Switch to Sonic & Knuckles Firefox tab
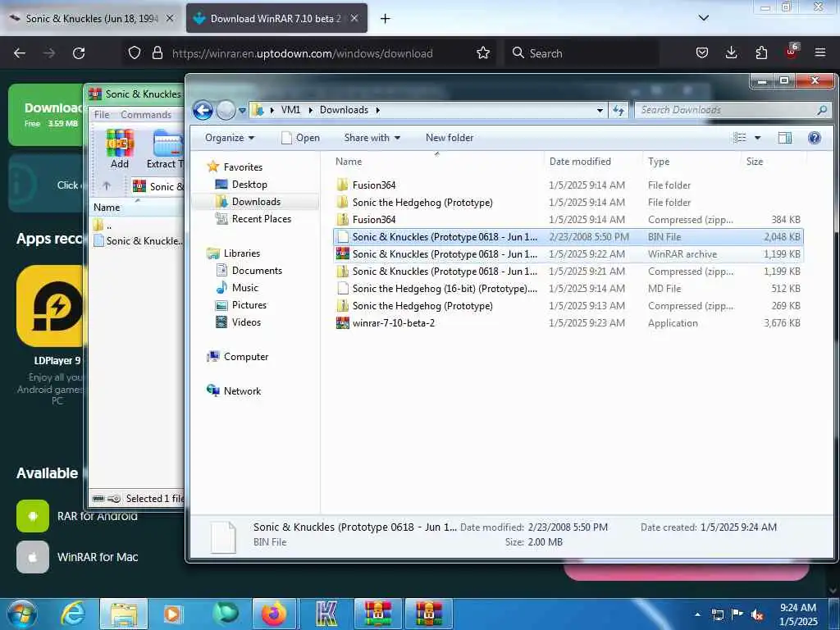Image resolution: width=840 pixels, height=630 pixels. click(91, 19)
